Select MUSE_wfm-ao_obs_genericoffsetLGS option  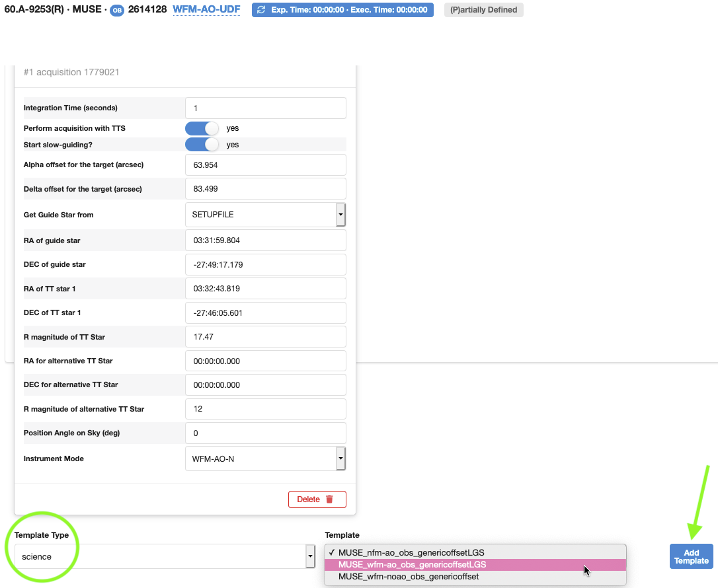475,565
